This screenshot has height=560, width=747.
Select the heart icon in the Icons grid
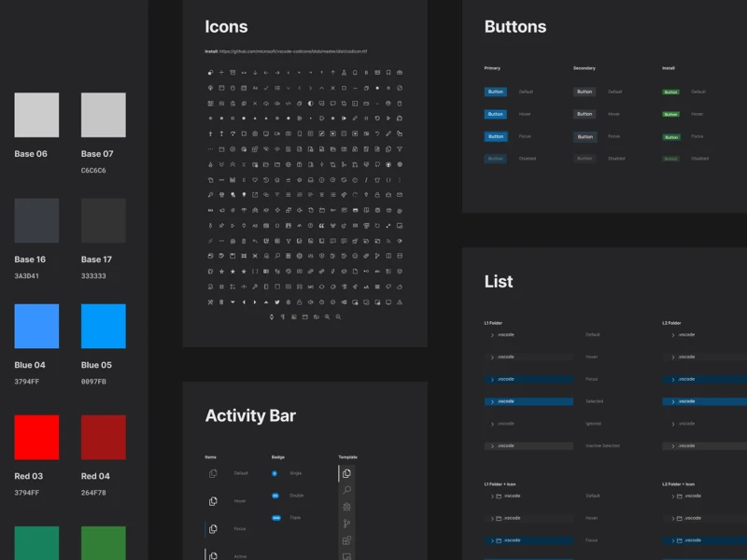(x=255, y=180)
